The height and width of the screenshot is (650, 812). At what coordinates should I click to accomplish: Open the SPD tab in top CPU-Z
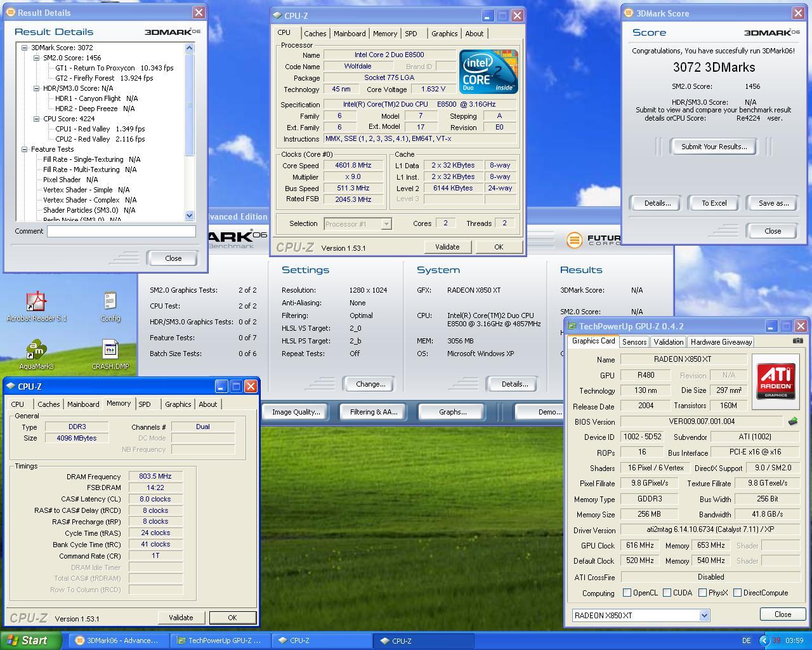point(411,34)
